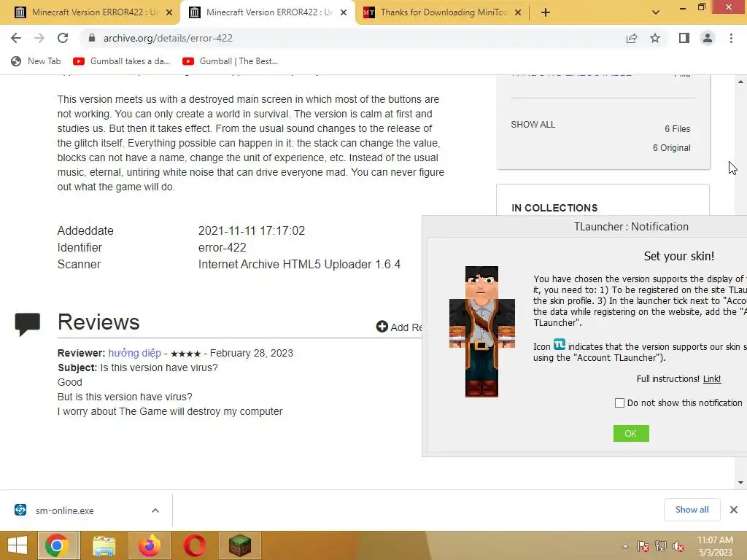Open the taskbar clock showing 11:07 AM
The width and height of the screenshot is (747, 560).
click(x=715, y=546)
